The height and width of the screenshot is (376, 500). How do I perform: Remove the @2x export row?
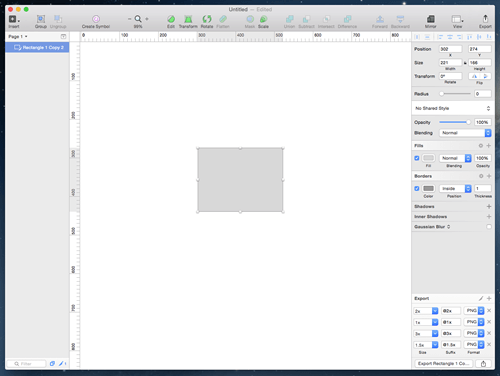(489, 311)
